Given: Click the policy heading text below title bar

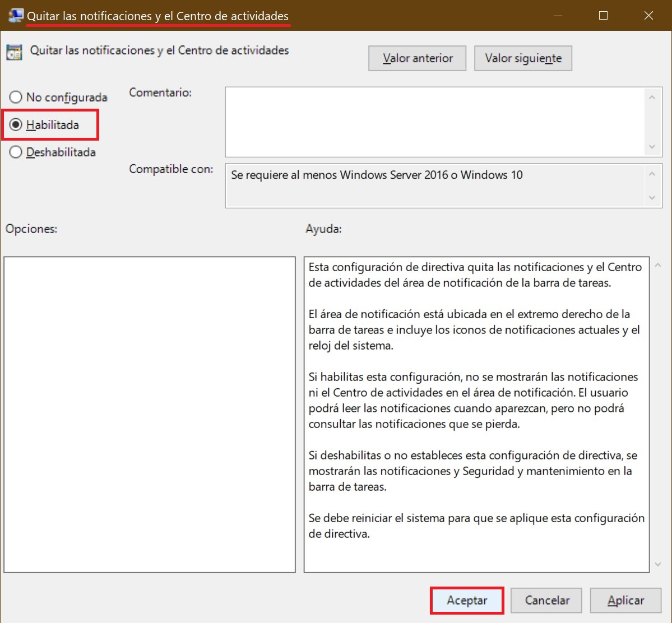Looking at the screenshot, I should [x=159, y=50].
